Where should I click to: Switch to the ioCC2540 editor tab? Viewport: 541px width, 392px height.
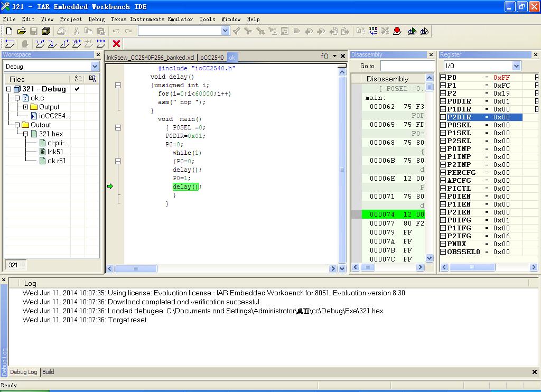coord(211,58)
